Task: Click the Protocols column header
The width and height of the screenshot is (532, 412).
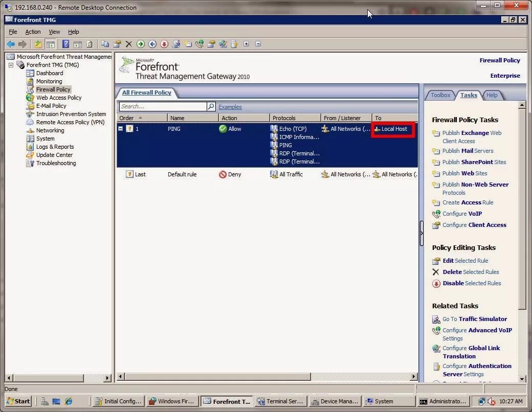Action: 295,118
